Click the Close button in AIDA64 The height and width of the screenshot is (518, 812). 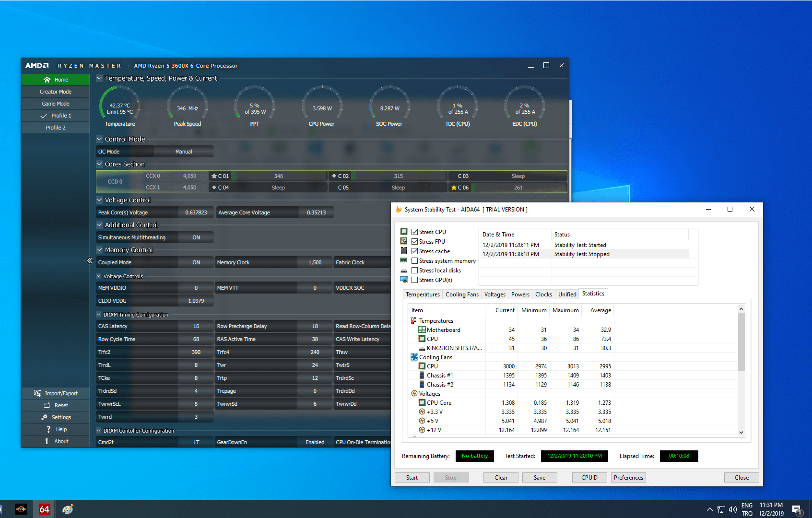741,478
